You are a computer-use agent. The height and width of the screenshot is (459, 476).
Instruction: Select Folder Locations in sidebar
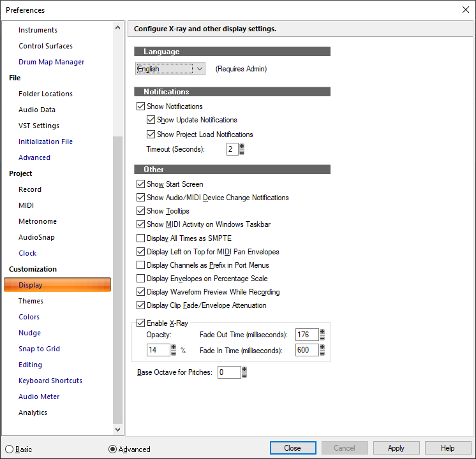tap(45, 94)
